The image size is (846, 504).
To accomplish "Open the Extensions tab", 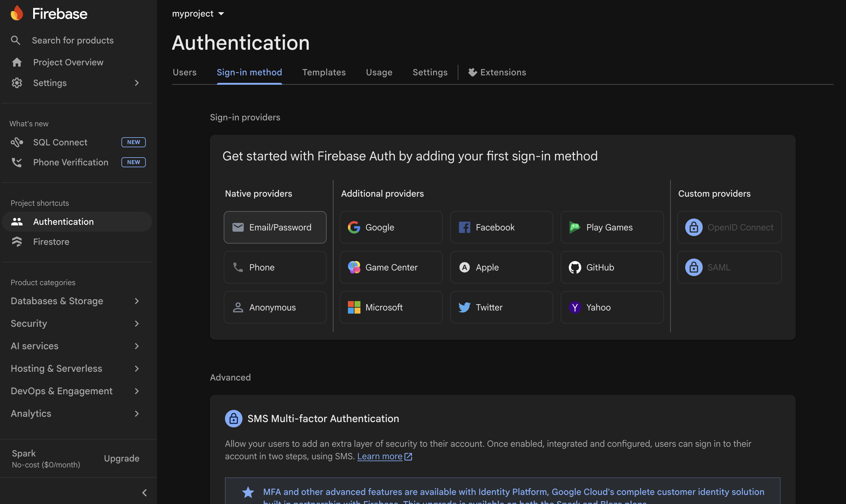I will tap(497, 72).
